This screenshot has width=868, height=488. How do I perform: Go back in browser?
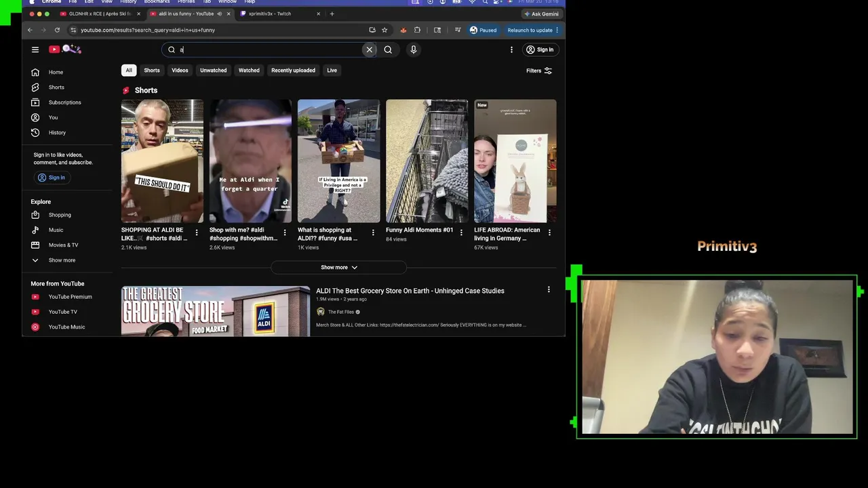(30, 30)
